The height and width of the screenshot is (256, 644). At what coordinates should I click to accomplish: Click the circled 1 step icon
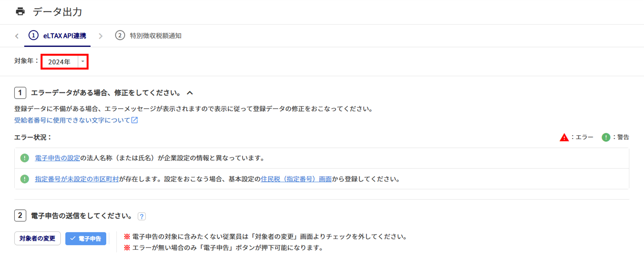click(33, 35)
